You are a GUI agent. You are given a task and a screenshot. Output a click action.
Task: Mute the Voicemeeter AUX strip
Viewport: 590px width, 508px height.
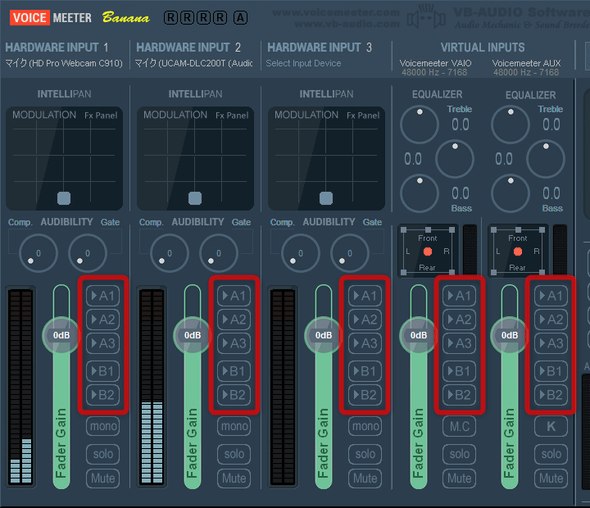(551, 478)
